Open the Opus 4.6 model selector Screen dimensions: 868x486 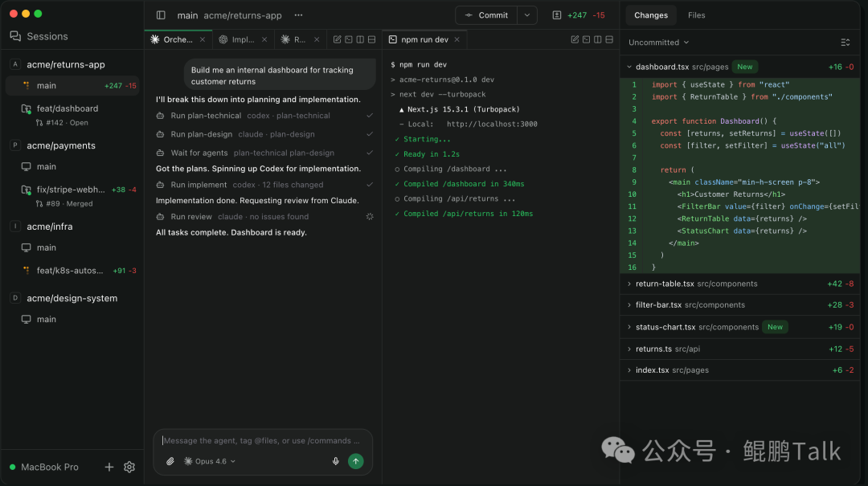[x=210, y=461]
